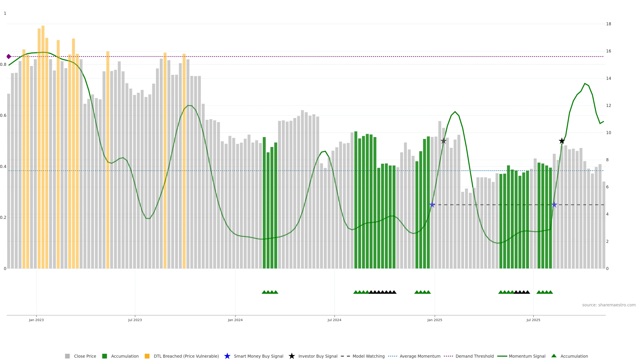Click the black Investor Buy star after Jul 2025
Viewport: 644px width, 362px height.
562,141
